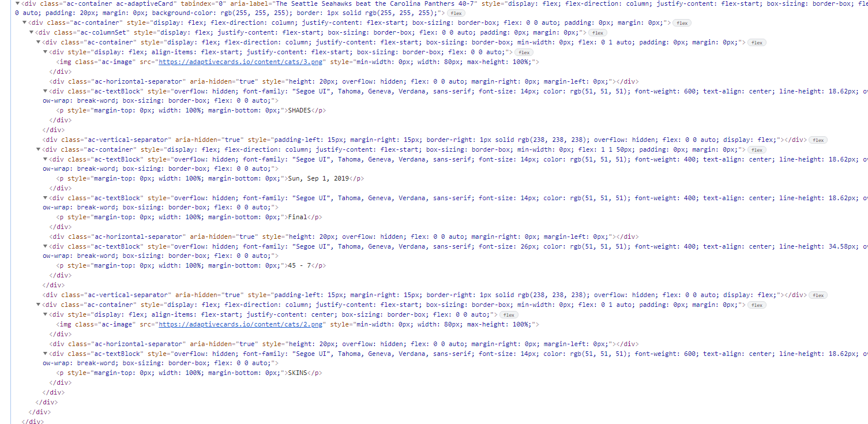
Task: Collapse the ac-textBlock containing Final
Action: click(x=45, y=198)
